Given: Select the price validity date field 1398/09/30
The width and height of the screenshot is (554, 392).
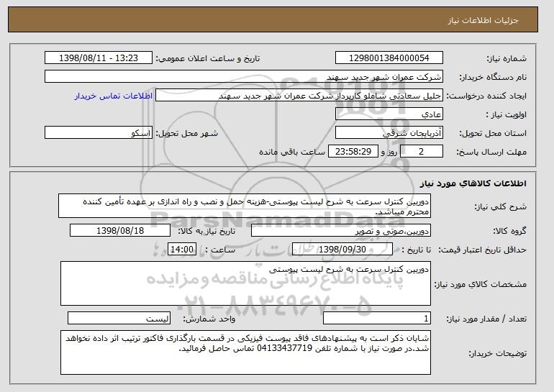Looking at the screenshot, I should click(x=342, y=250).
